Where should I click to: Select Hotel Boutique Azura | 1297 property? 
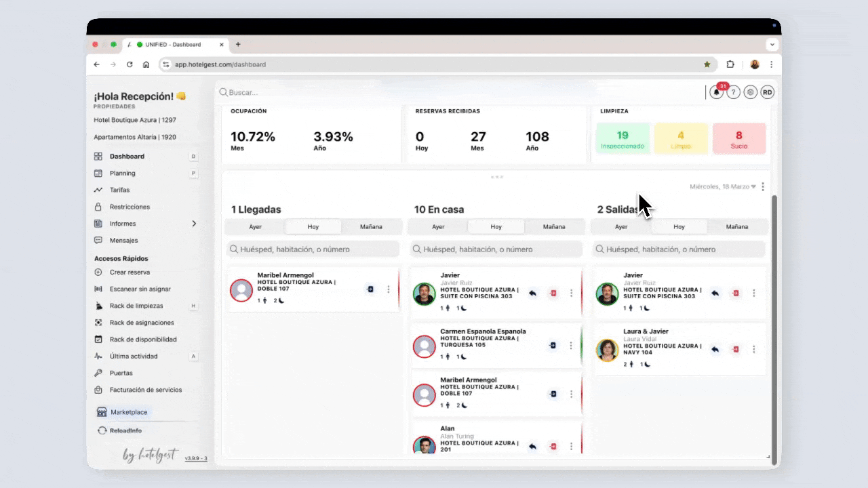(135, 120)
